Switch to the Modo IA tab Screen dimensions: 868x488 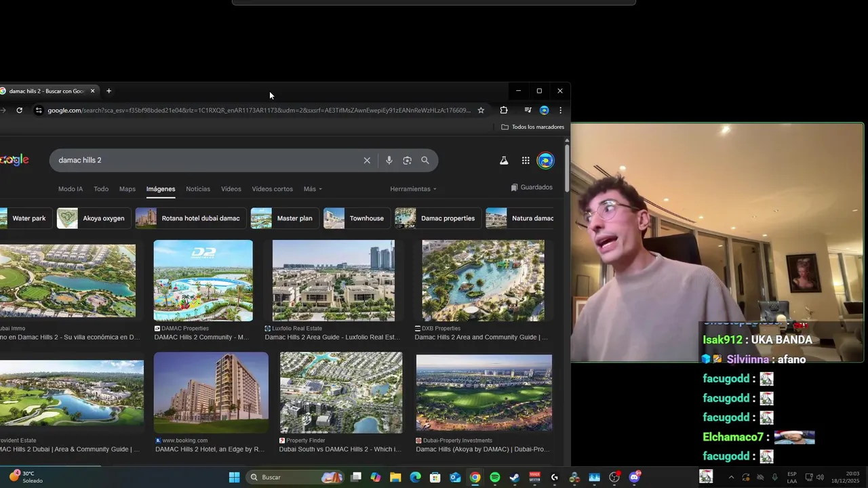point(71,189)
